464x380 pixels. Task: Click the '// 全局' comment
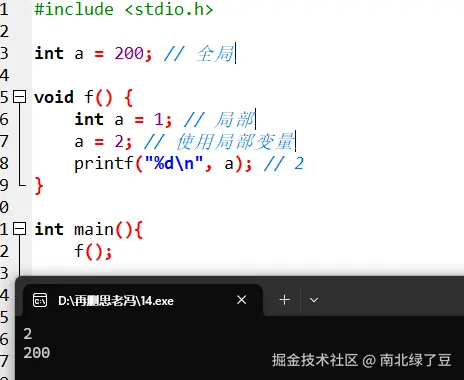click(x=199, y=53)
